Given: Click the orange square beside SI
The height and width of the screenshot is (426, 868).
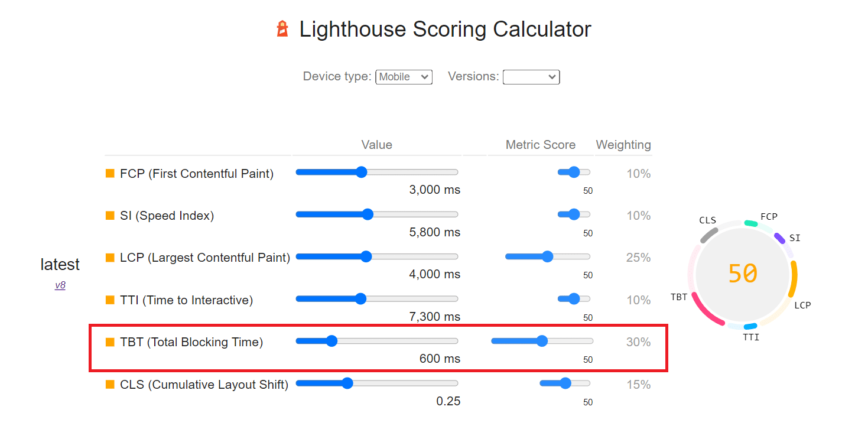Looking at the screenshot, I should (x=109, y=216).
